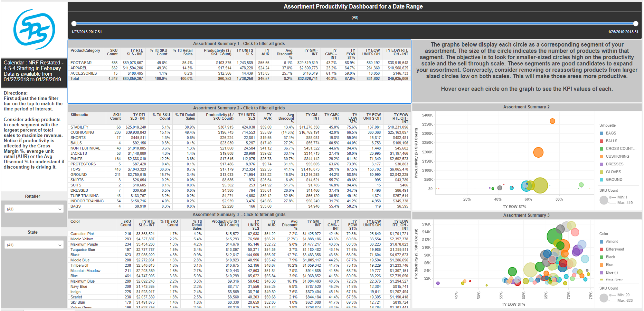644x311 pixels.
Task: Click the CUSHIONING silhouette row
Action: [239, 132]
